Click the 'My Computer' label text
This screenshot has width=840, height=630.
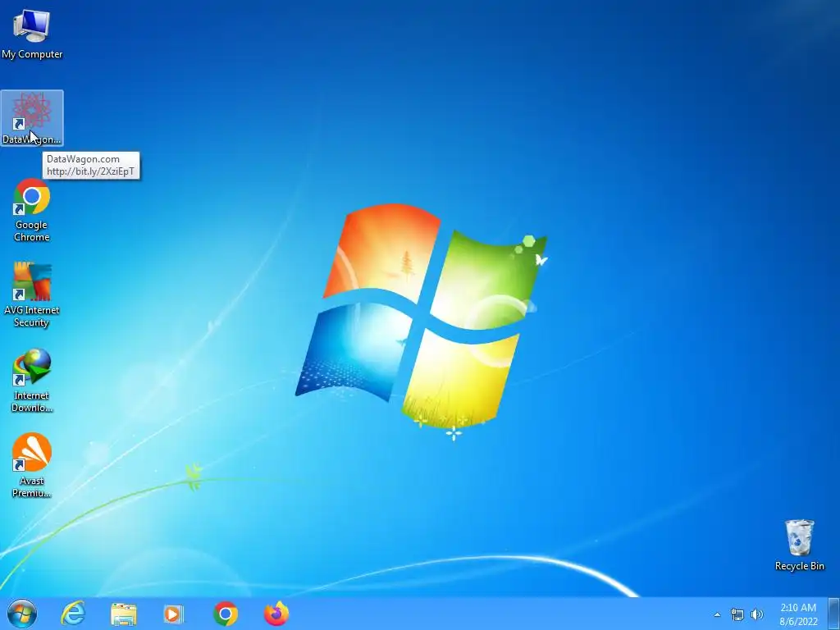tap(32, 54)
